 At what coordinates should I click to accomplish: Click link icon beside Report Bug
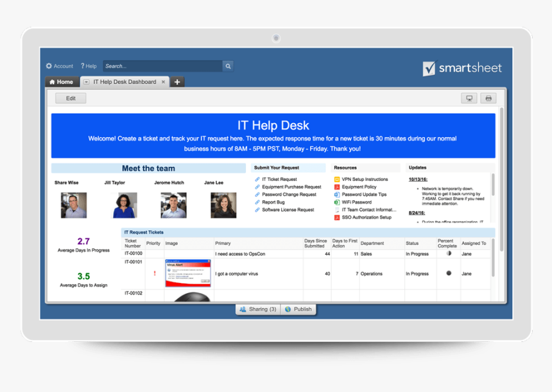click(x=257, y=202)
